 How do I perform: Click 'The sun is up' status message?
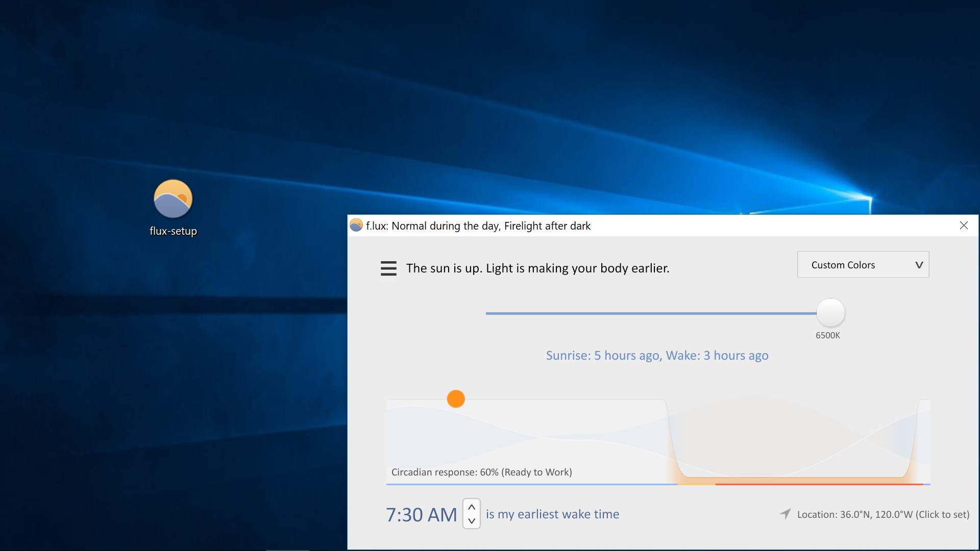(x=537, y=268)
